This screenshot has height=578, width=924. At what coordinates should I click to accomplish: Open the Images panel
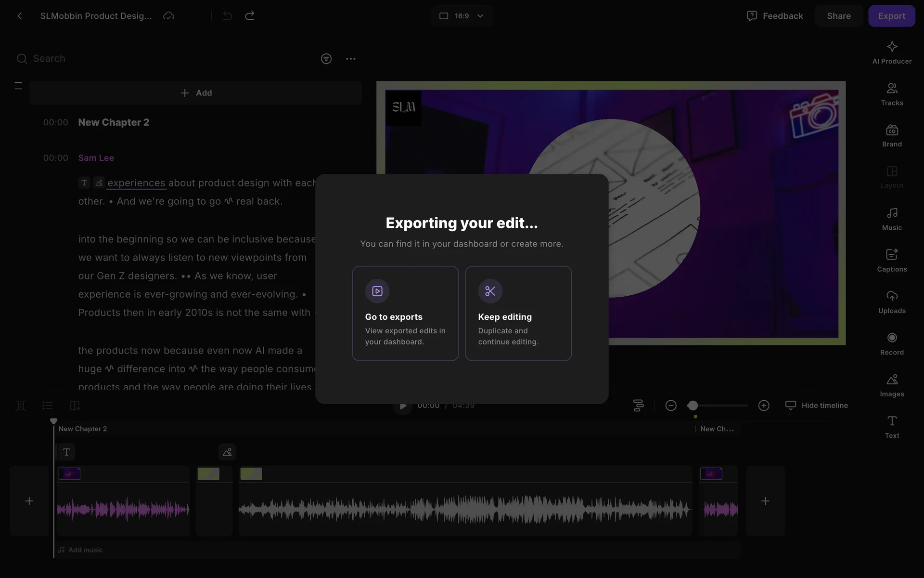tap(892, 385)
